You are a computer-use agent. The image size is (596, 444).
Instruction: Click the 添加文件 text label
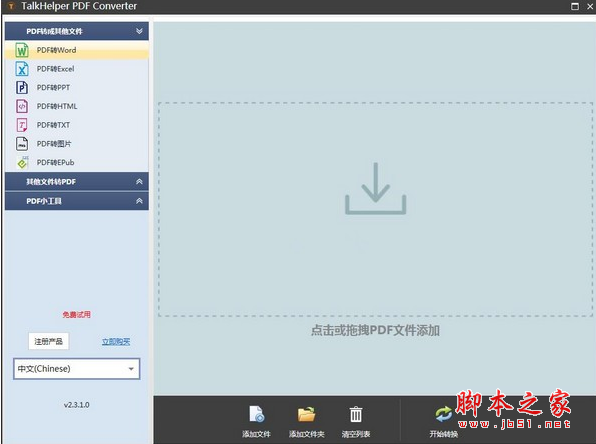(256, 434)
